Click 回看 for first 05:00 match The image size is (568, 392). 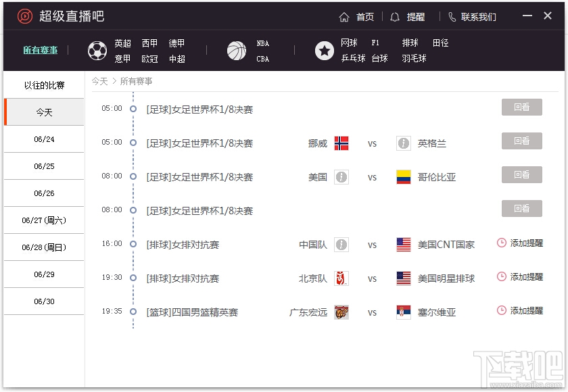tap(521, 107)
